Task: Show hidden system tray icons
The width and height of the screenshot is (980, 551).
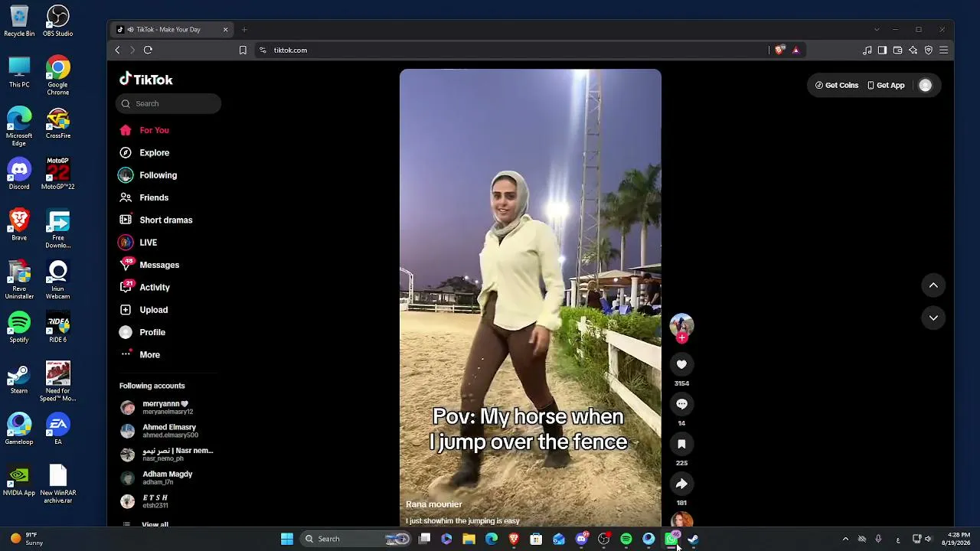Action: click(x=845, y=540)
